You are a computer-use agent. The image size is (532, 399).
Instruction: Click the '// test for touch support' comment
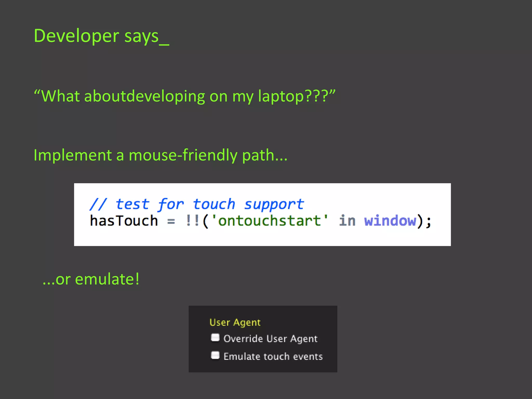coord(196,204)
